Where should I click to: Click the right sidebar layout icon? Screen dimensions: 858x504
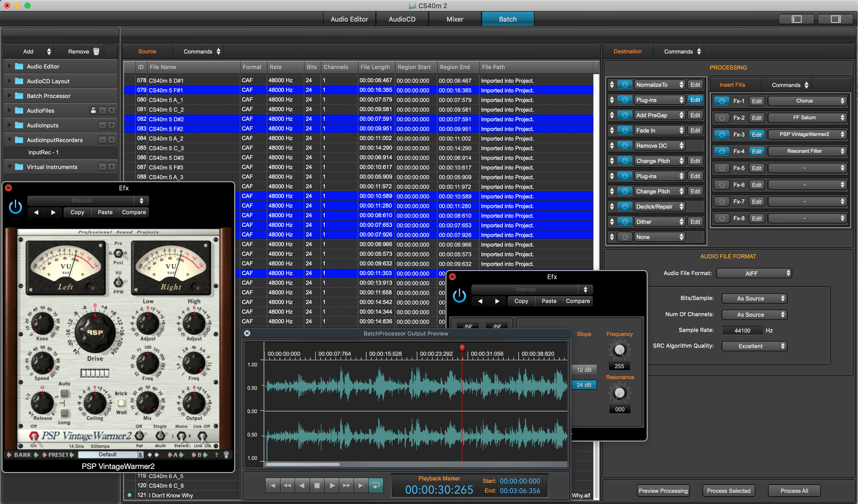coord(836,19)
